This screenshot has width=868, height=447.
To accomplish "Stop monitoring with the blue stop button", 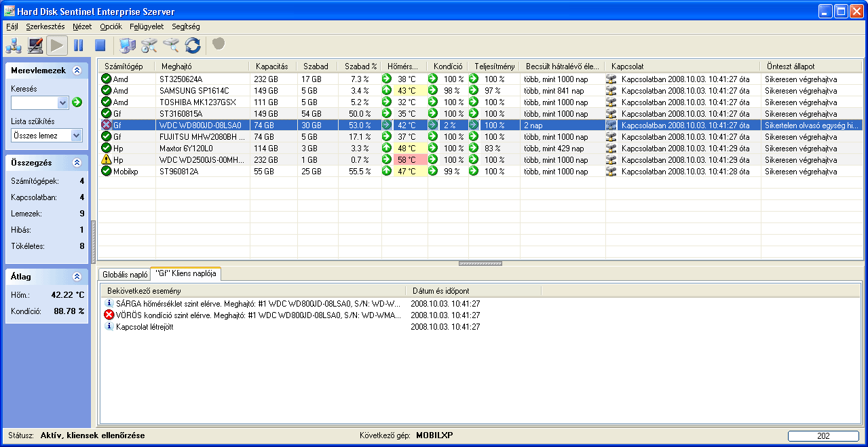I will [x=100, y=45].
